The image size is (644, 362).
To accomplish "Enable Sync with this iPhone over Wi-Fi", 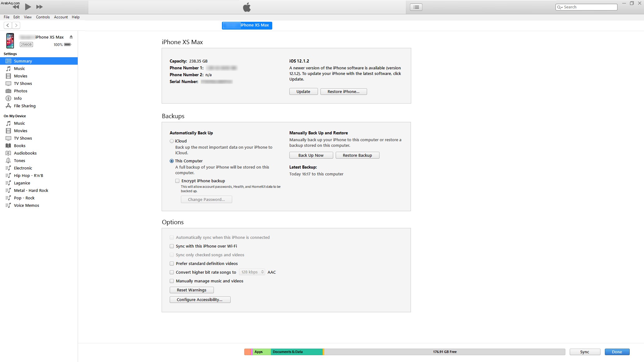I will click(172, 246).
